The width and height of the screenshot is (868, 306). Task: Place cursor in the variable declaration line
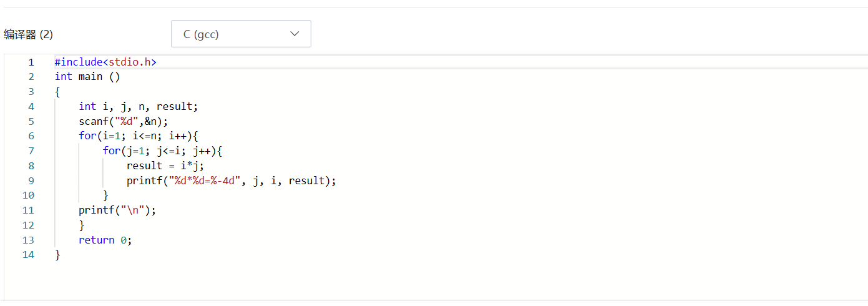(138, 106)
